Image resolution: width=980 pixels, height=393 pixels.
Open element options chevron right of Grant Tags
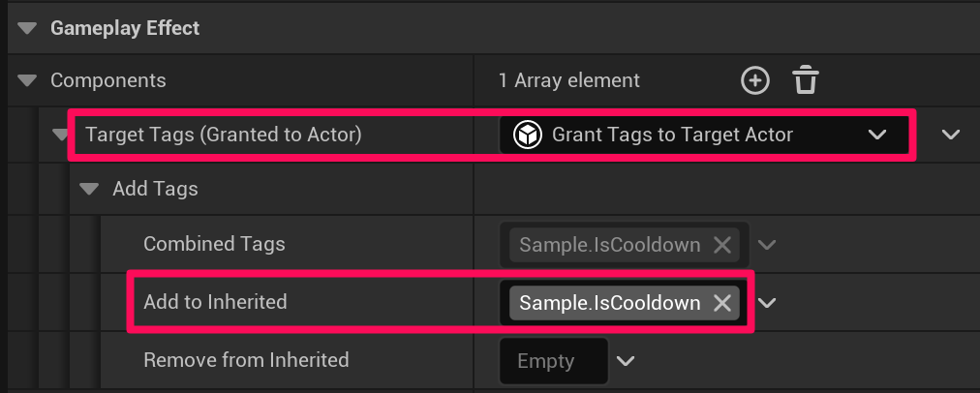950,135
